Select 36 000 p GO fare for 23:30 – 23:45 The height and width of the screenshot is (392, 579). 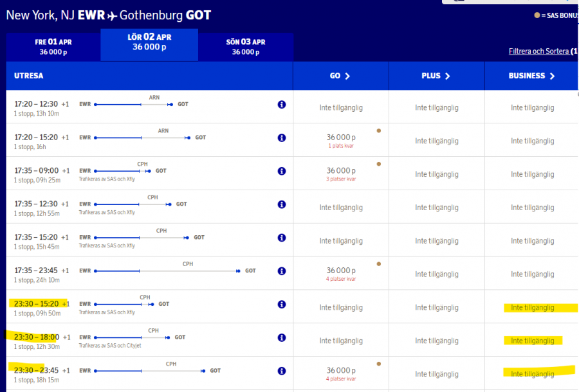pos(341,371)
